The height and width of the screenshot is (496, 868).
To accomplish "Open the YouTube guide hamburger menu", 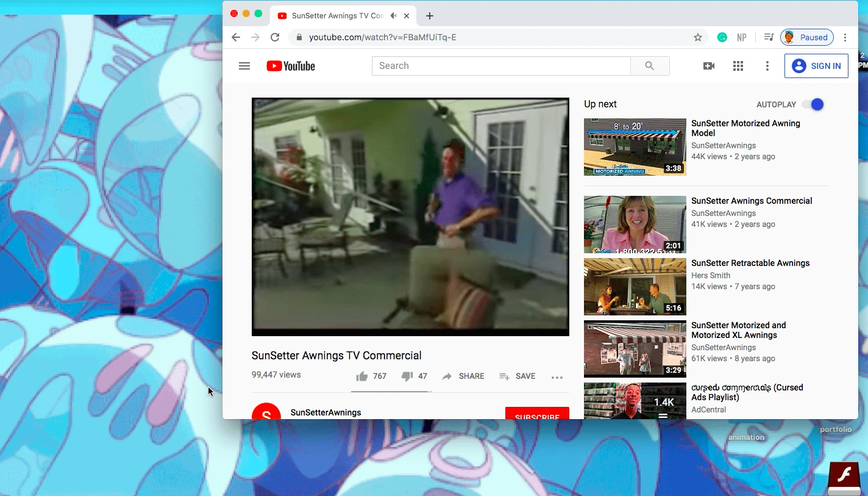I will coord(244,66).
